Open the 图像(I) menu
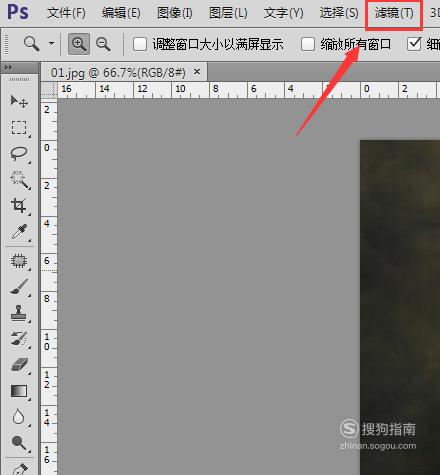Viewport: 440px width, 475px height. (175, 13)
